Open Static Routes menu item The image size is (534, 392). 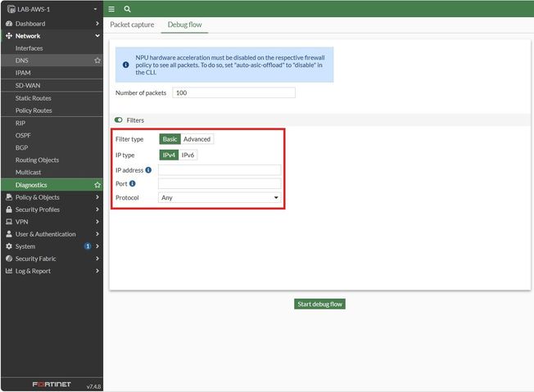[x=52, y=98]
